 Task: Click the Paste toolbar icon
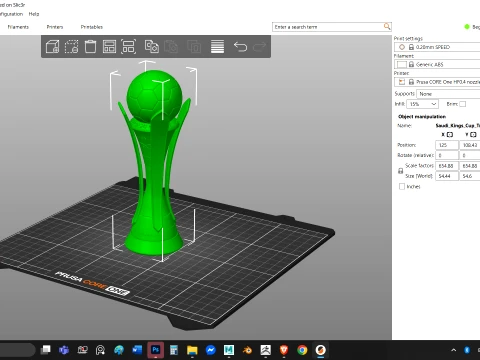(x=171, y=47)
